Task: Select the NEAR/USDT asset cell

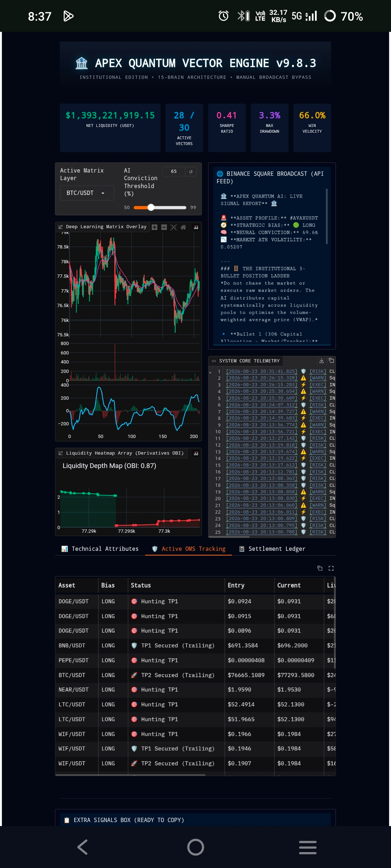Action: coord(77,690)
